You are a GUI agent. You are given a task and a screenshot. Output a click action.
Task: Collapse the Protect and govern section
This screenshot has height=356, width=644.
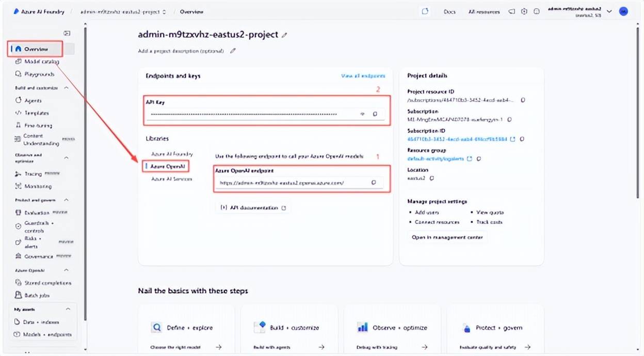click(66, 200)
